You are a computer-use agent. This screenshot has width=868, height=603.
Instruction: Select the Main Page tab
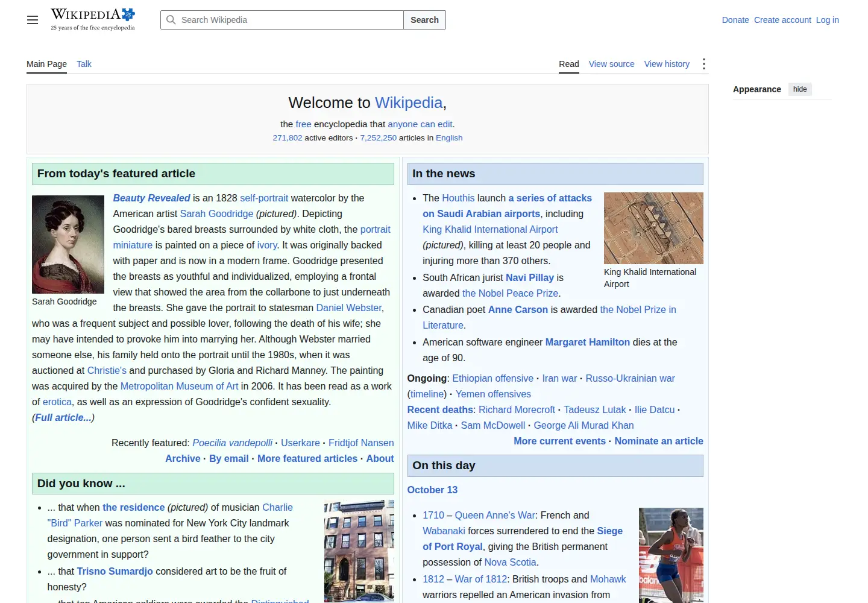[x=46, y=64]
